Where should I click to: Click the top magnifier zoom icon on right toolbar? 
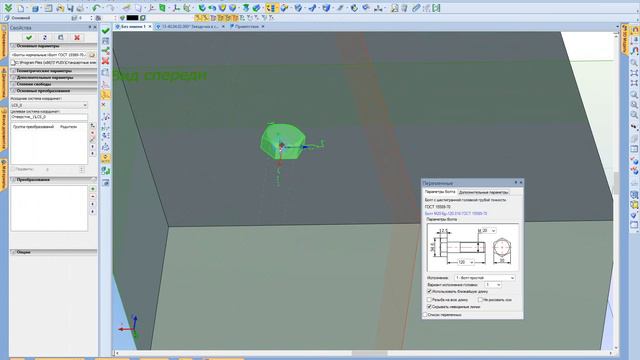tap(634, 62)
